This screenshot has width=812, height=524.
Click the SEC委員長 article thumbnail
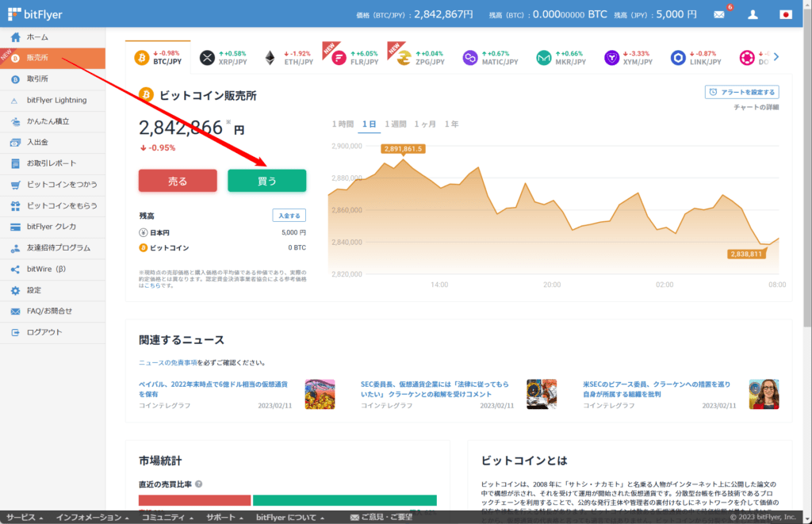[542, 395]
